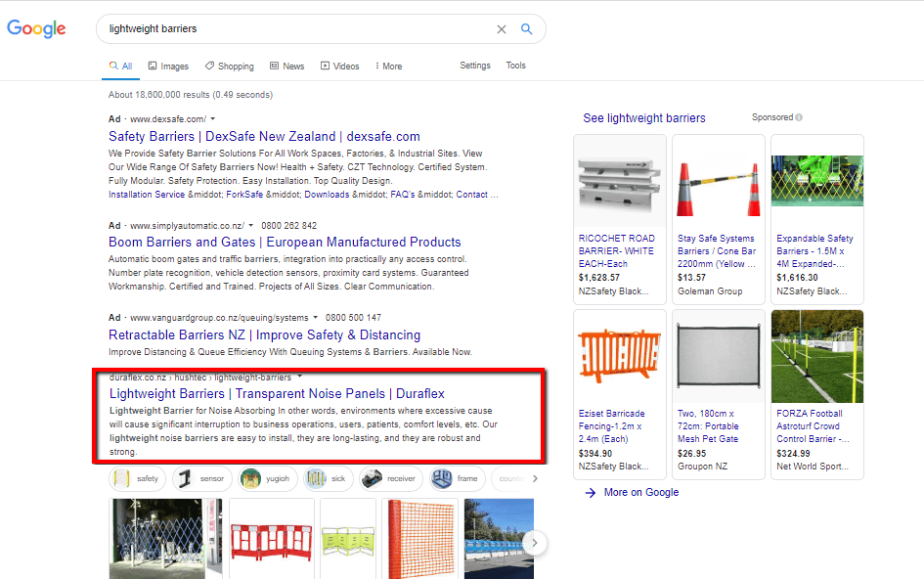Open Retractable Barriers NZ ad link

[x=265, y=334]
